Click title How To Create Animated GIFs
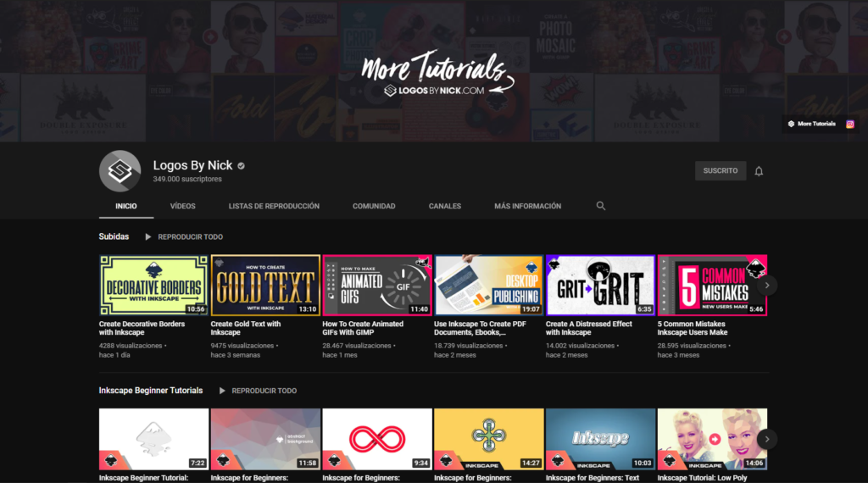 pos(363,328)
